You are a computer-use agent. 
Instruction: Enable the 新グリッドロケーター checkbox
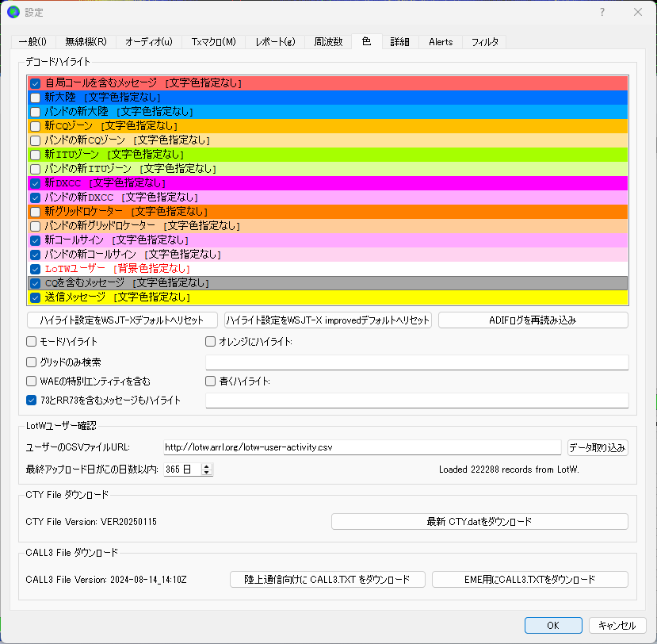35,212
